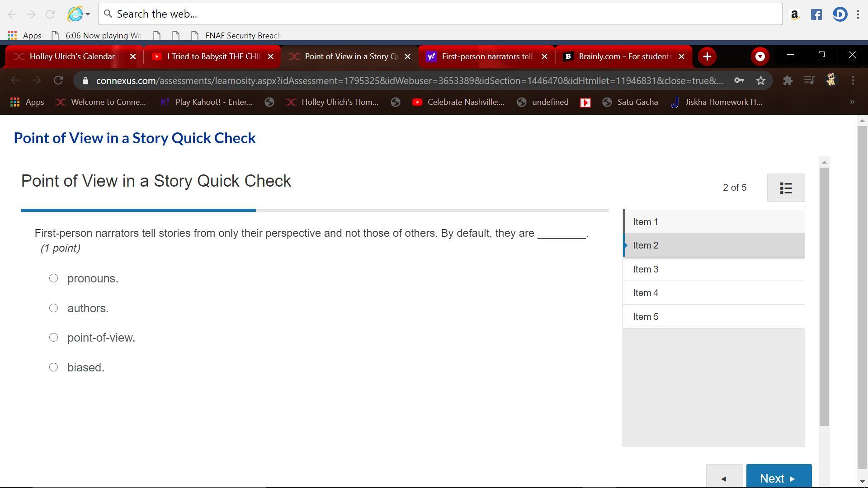This screenshot has width=868, height=488.
Task: Select the "authors." answer option
Action: (x=54, y=308)
